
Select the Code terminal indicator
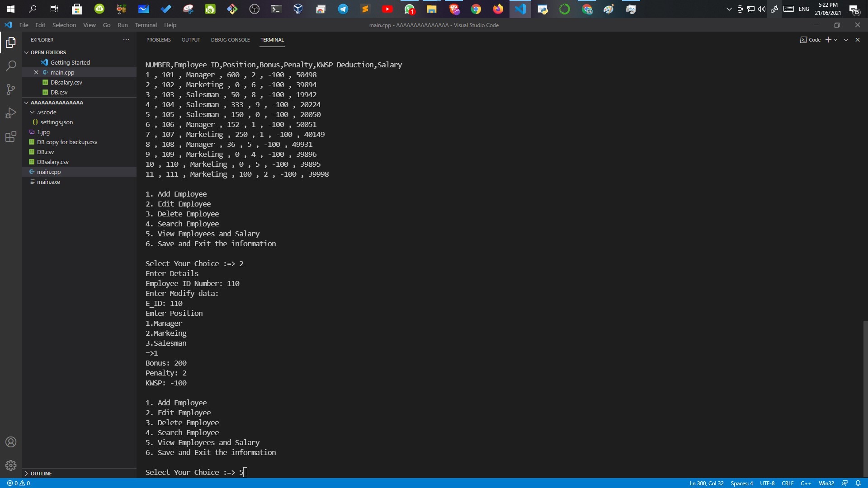(810, 40)
